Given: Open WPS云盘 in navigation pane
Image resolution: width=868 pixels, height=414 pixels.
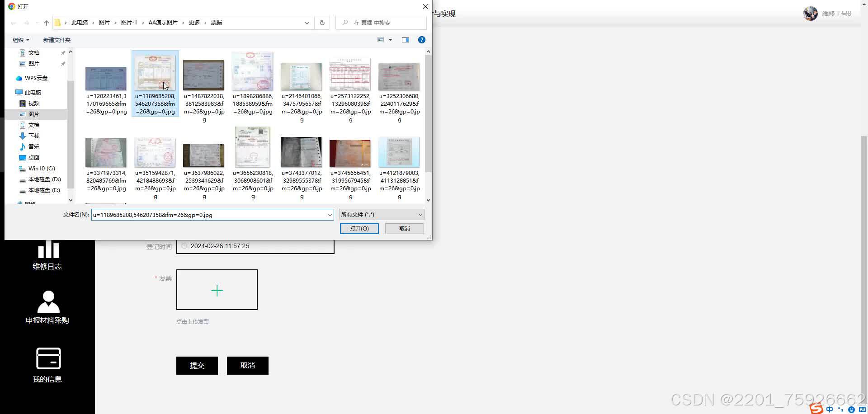Looking at the screenshot, I should 36,78.
